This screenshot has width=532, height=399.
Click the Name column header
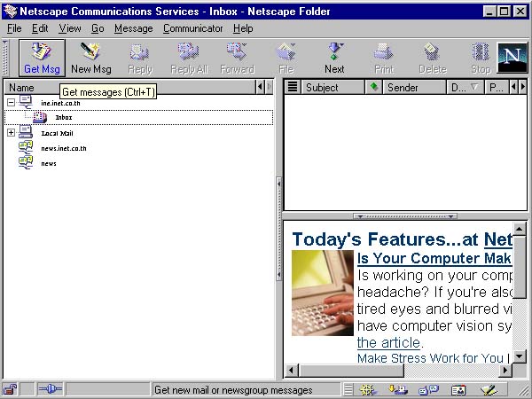pos(130,87)
